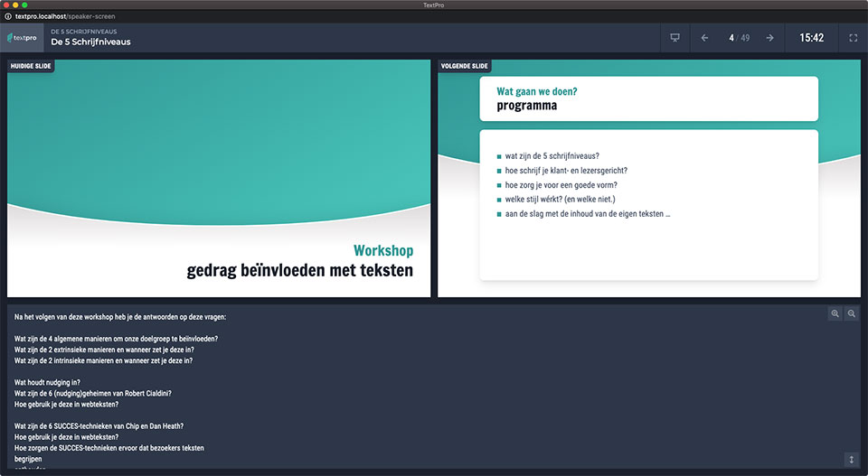Click the site info icon in address bar
Image resolution: width=868 pixels, height=476 pixels.
click(8, 16)
